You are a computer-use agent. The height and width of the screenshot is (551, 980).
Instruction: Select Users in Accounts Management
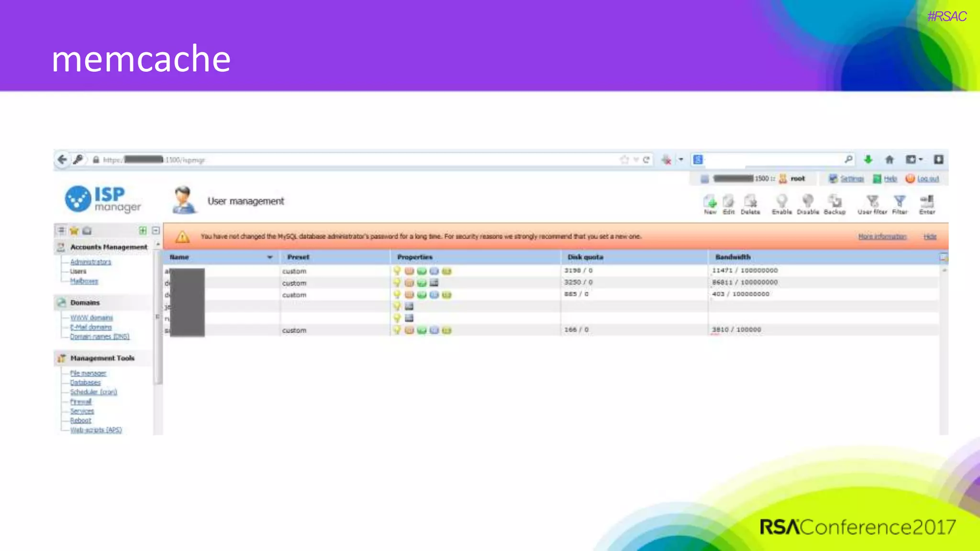pyautogui.click(x=78, y=271)
